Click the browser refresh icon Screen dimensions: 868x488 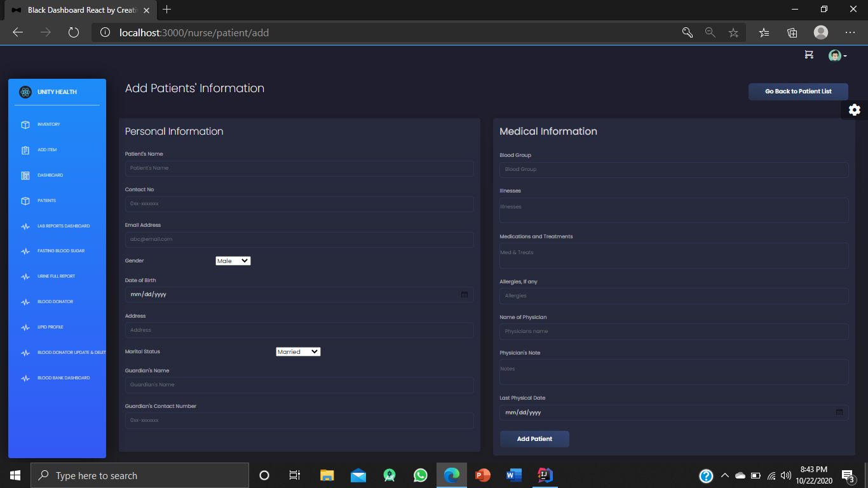[x=73, y=32]
